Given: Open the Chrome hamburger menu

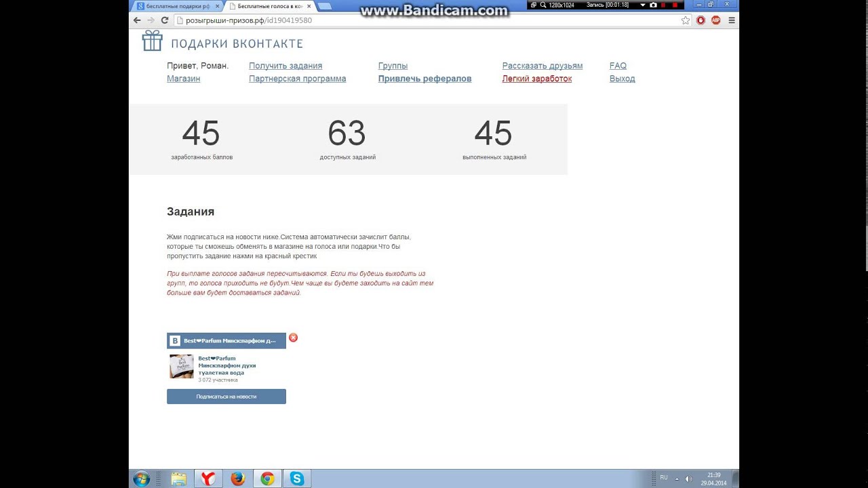Looking at the screenshot, I should coord(731,20).
